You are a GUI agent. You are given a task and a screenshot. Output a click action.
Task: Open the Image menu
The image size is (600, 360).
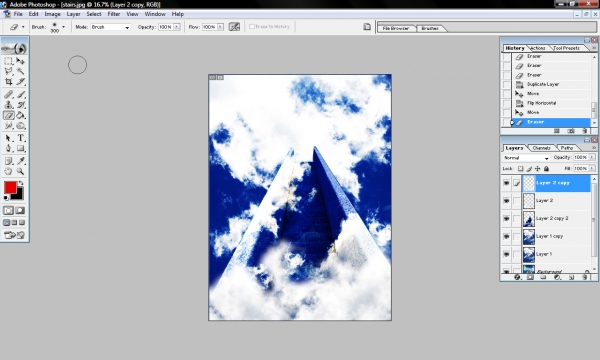52,14
